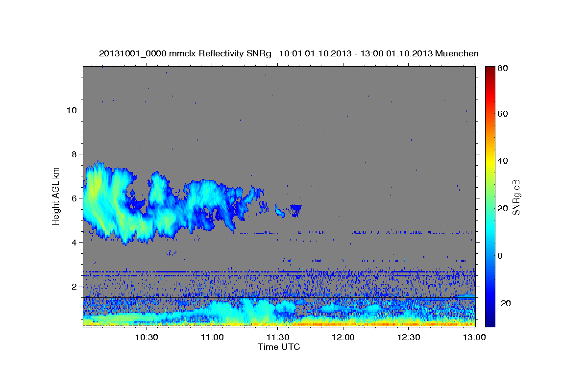This screenshot has height=392, width=588.
Task: Click the dark blue bottom of colorbar
Action: pos(490,321)
